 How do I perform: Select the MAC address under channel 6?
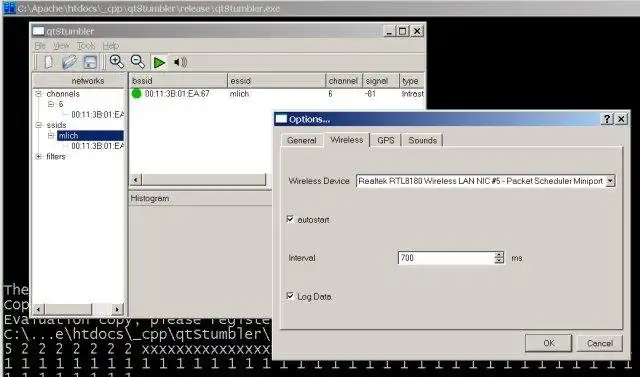pos(98,115)
